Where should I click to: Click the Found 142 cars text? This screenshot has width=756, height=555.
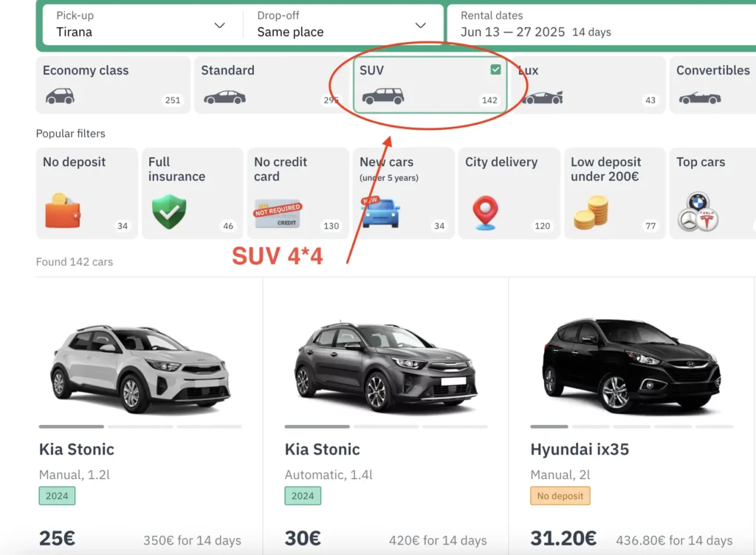pos(75,261)
